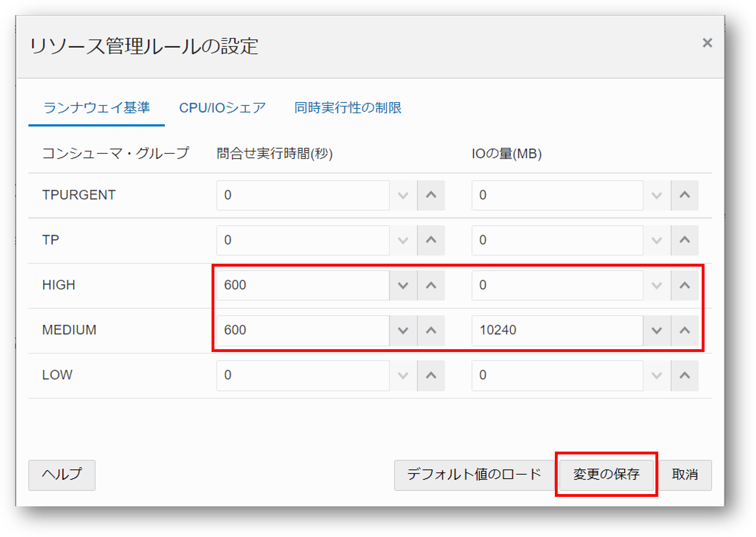Increase TP query runtime with up arrow
The image size is (756, 537).
coord(431,240)
